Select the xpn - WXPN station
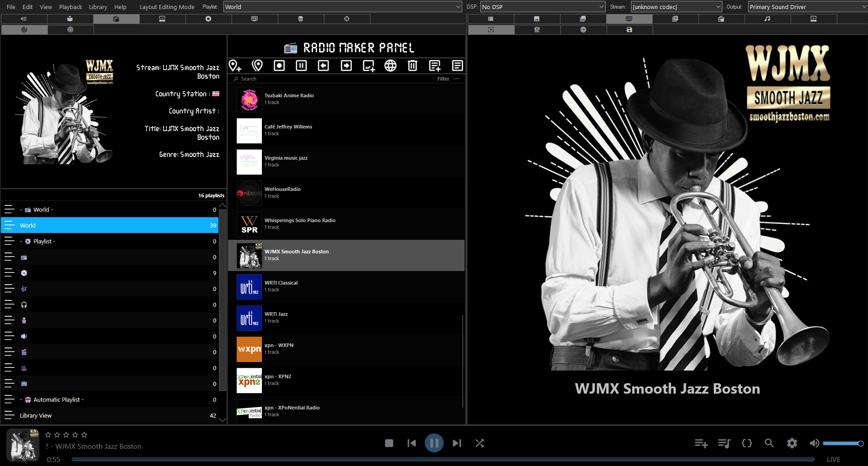 (346, 349)
